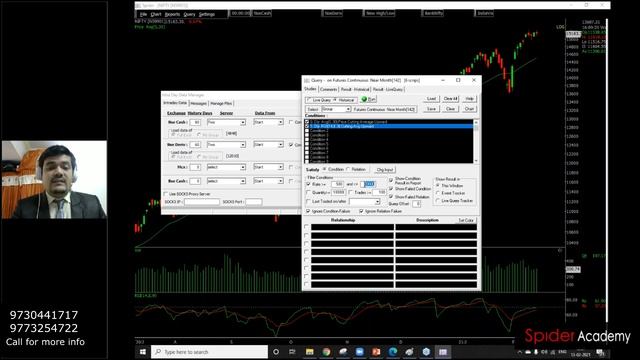The width and height of the screenshot is (640, 360).
Task: Switch to Result - LiveQuery tab
Action: coord(388,89)
